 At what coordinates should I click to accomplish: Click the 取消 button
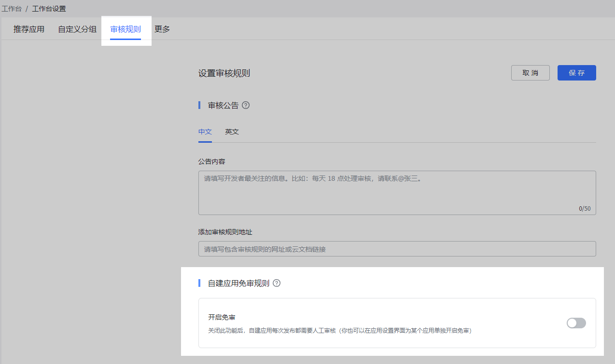(531, 73)
